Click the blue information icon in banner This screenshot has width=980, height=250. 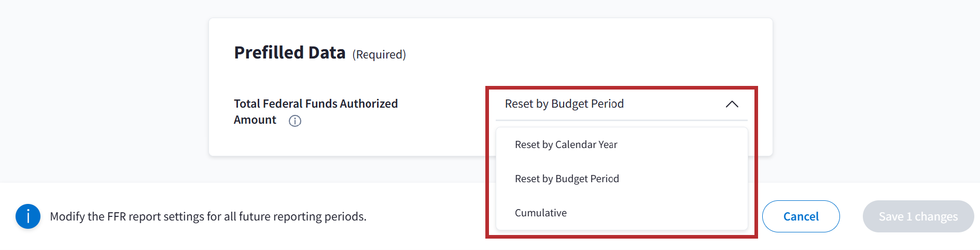pos(28,216)
